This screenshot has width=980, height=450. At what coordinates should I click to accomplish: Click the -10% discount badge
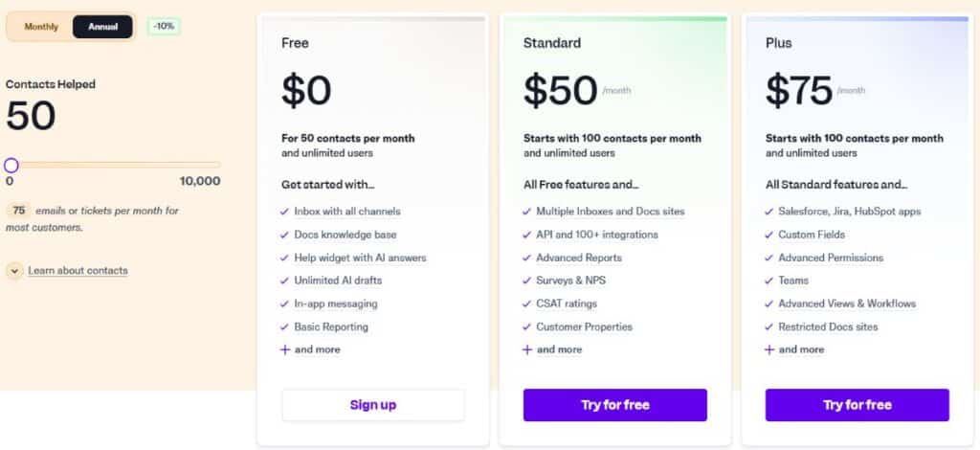pyautogui.click(x=165, y=27)
